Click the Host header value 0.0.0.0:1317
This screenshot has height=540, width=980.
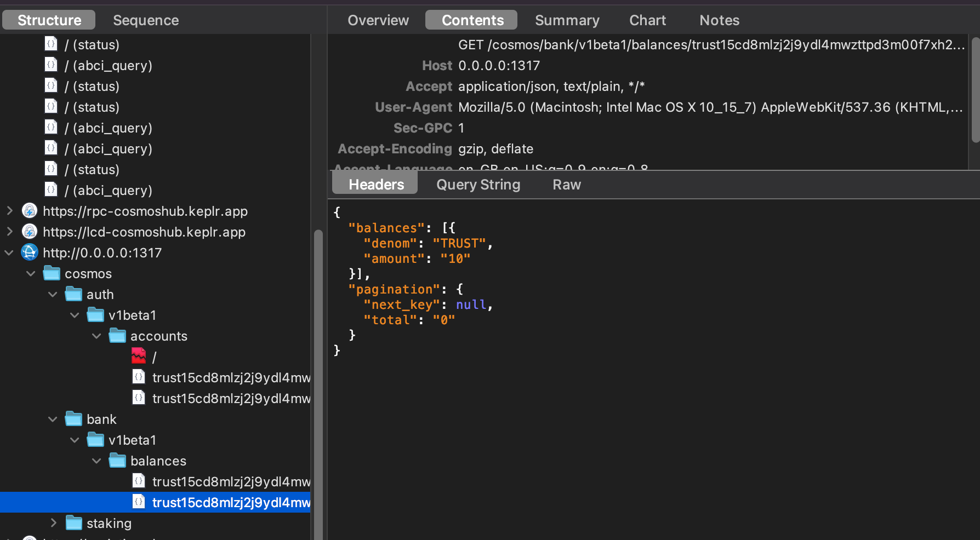point(499,65)
